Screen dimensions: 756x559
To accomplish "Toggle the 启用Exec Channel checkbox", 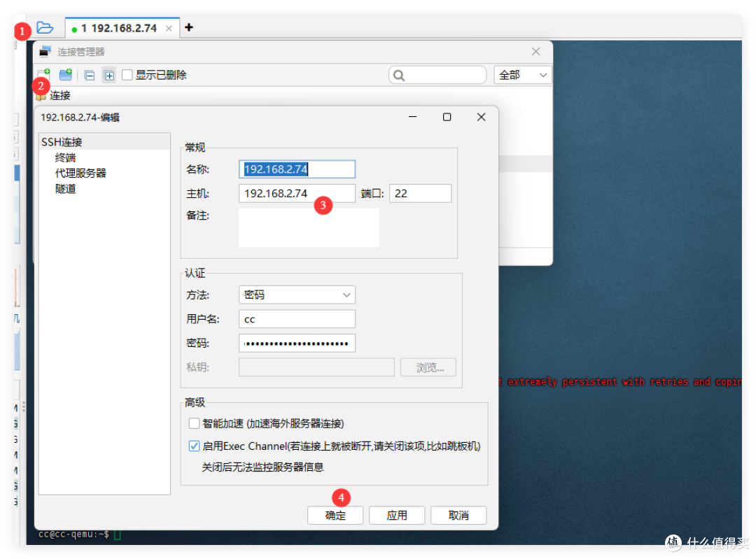I will point(194,446).
